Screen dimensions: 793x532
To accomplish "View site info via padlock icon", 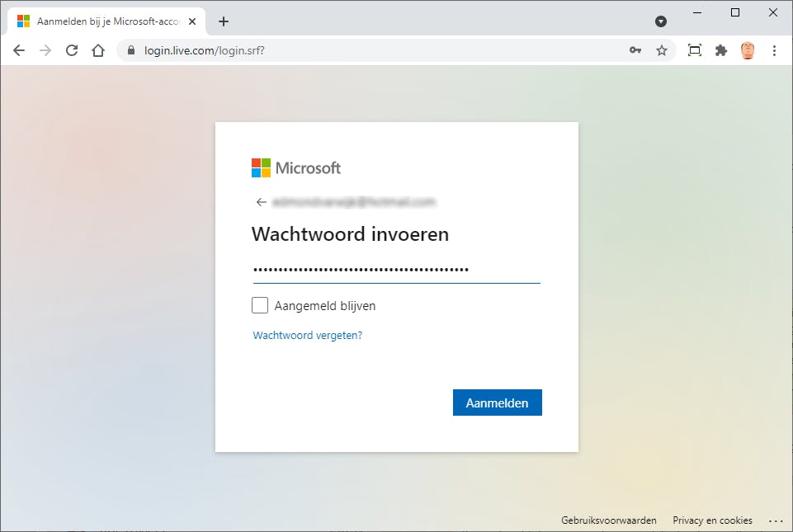I will (131, 50).
